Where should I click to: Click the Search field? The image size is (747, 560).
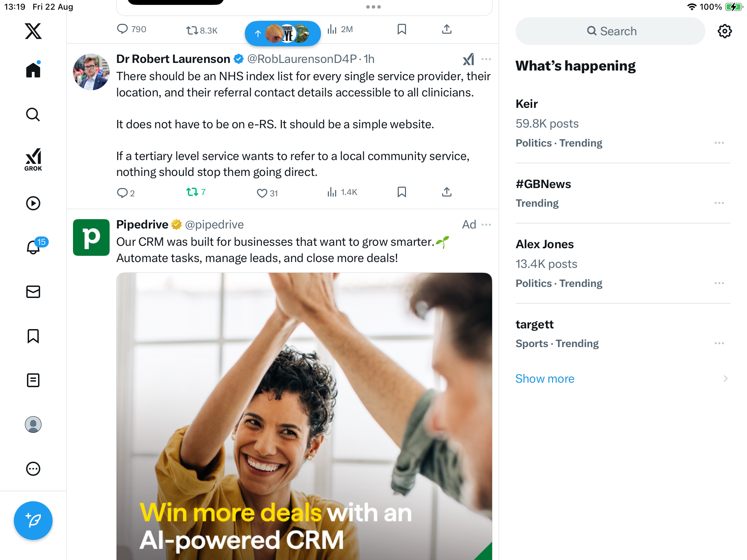(610, 31)
